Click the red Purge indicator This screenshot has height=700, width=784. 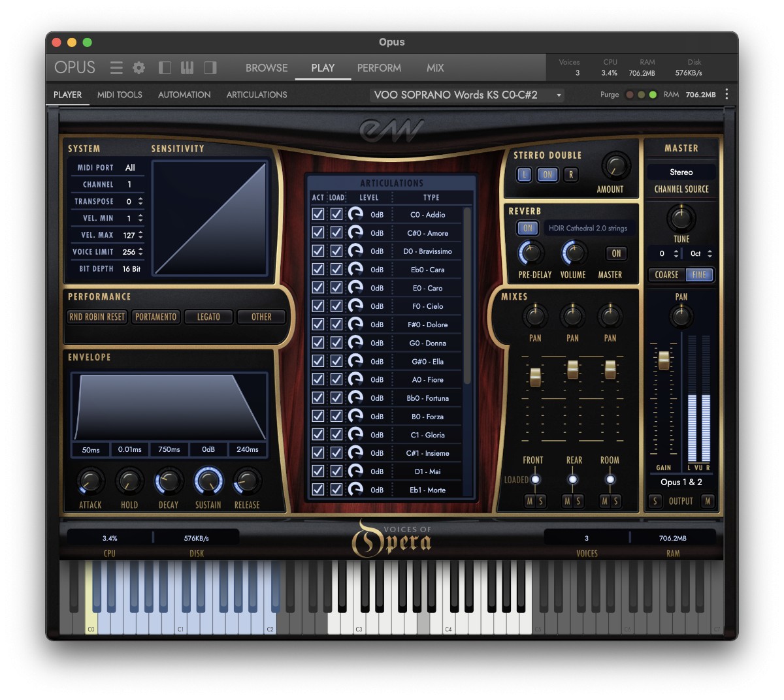tap(630, 95)
